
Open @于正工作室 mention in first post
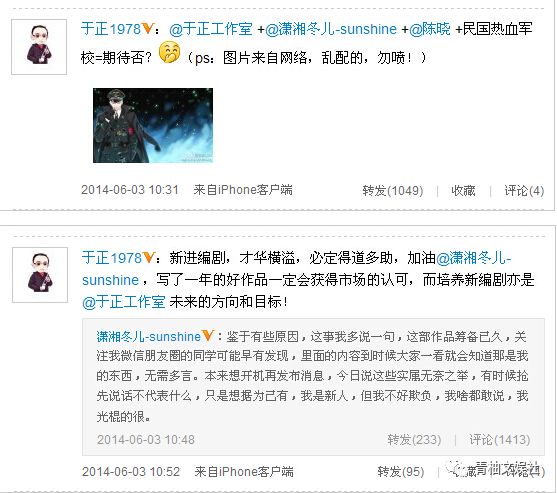(x=211, y=29)
